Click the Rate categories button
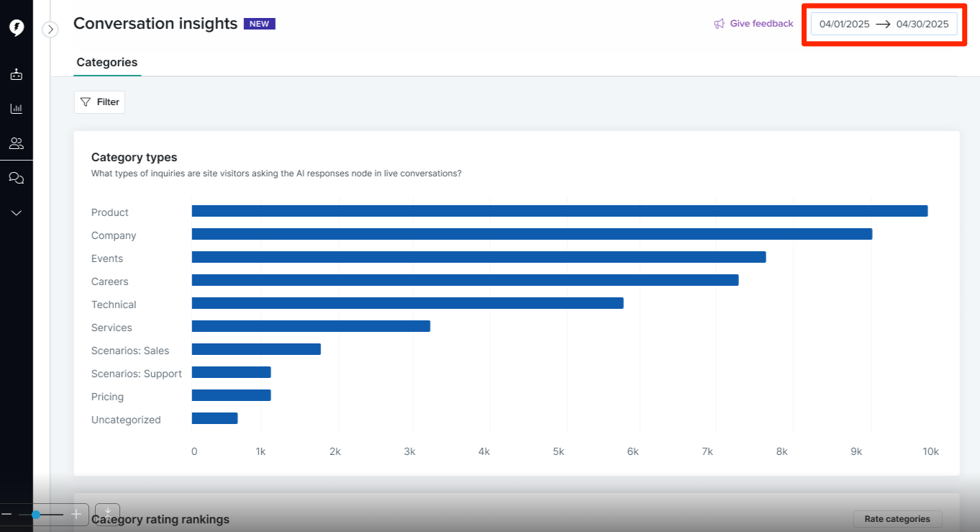 897,519
